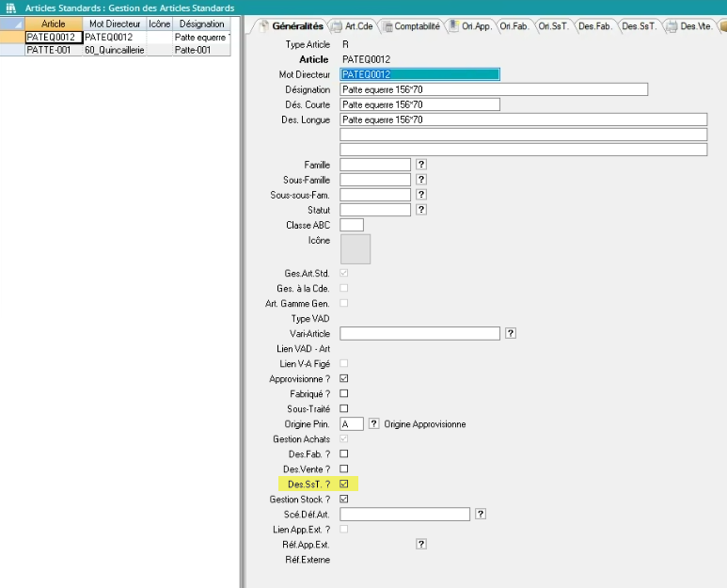The image size is (727, 588).
Task: Uncheck the highlighted Des.SsT. ? checkbox
Action: [x=343, y=484]
